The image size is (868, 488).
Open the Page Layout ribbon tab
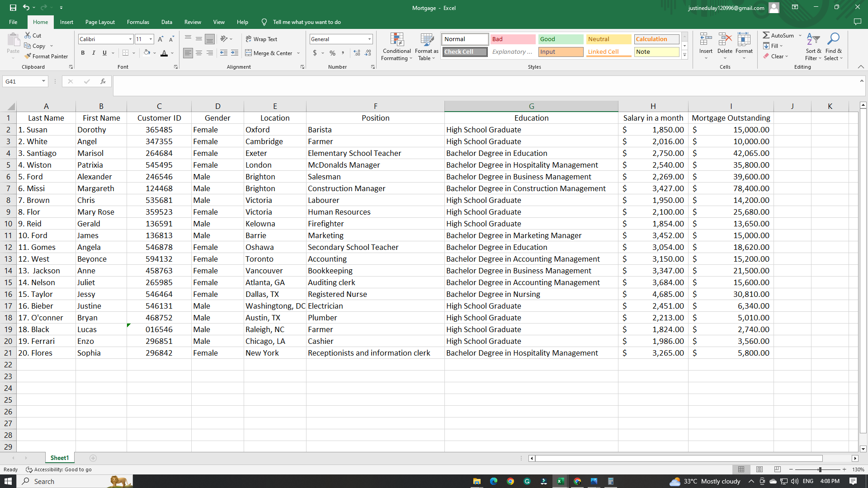pyautogui.click(x=100, y=22)
